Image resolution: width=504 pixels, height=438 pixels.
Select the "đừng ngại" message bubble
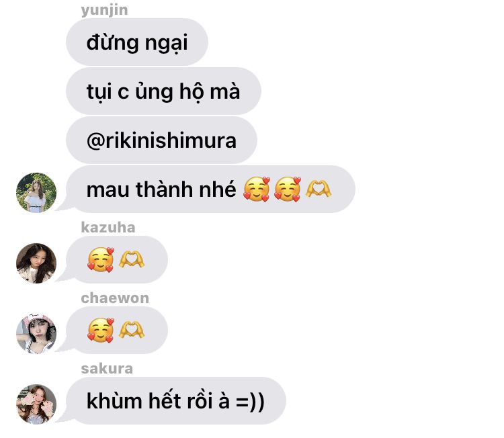pyautogui.click(x=137, y=42)
